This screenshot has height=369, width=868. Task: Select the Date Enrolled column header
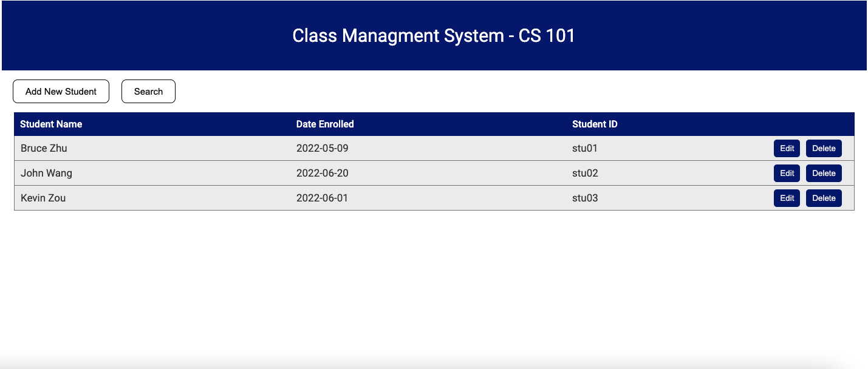point(325,124)
